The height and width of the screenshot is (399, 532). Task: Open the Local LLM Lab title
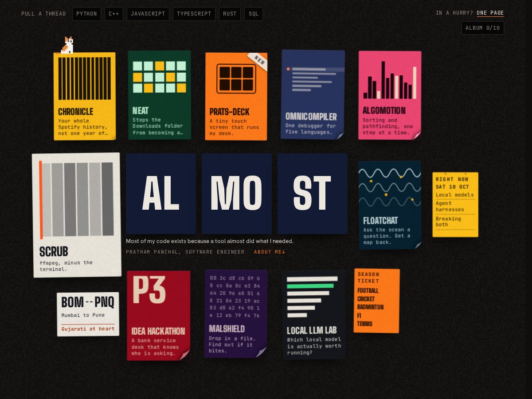[312, 330]
